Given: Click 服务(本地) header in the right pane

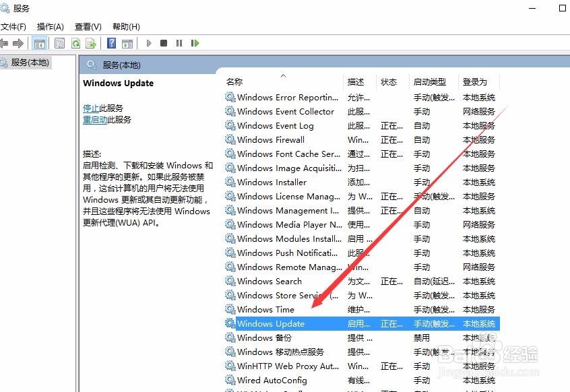Looking at the screenshot, I should [121, 65].
